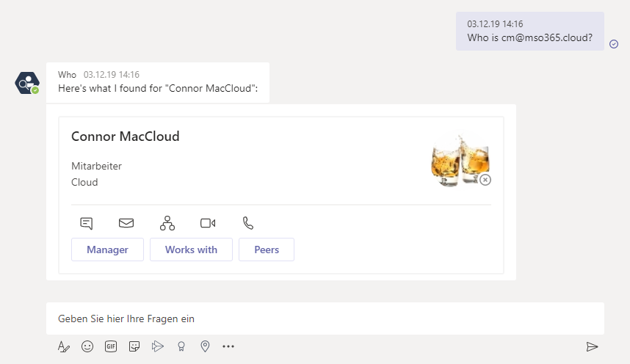Expand more messaging extensions ellipsis
This screenshot has height=364, width=630.
coord(228,346)
